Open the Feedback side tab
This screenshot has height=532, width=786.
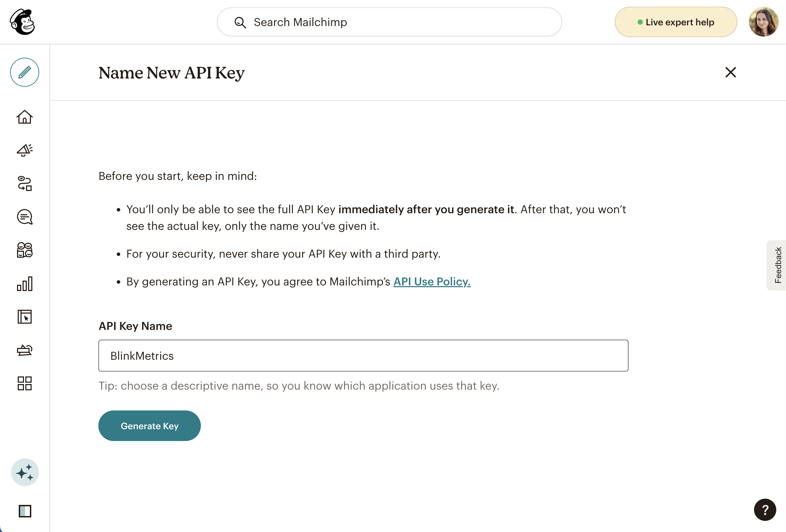click(777, 265)
